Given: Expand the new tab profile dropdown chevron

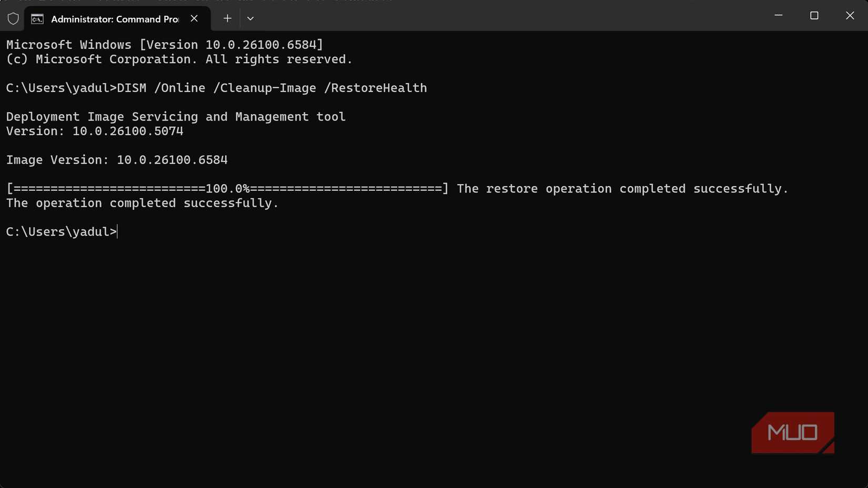Looking at the screenshot, I should 250,18.
